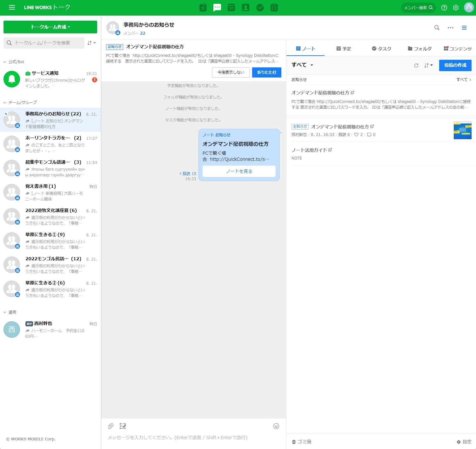Image resolution: width=476 pixels, height=449 pixels.
Task: Click the 投稿の作成 button
Action: (x=455, y=65)
